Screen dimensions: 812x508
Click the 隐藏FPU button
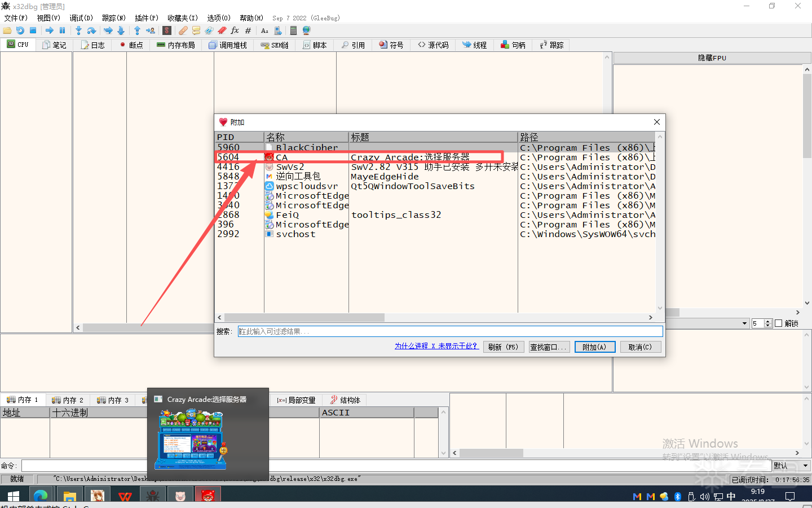tap(712, 58)
